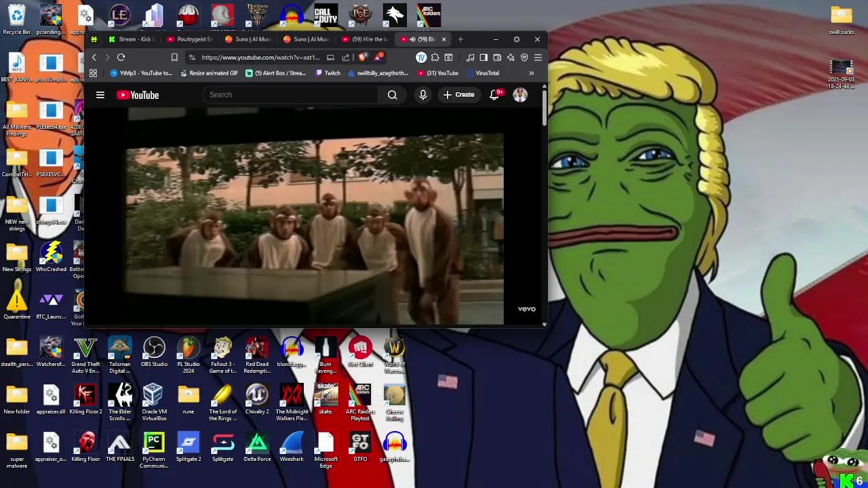Select Quarantine desktop icon
This screenshot has width=868, height=488.
[x=16, y=305]
